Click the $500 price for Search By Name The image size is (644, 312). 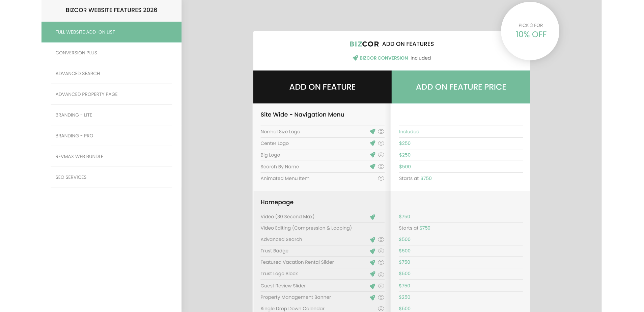(x=405, y=167)
